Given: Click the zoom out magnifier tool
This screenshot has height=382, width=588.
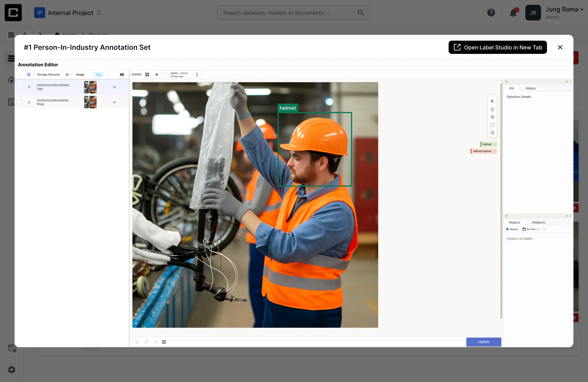Looking at the screenshot, I should tap(492, 133).
